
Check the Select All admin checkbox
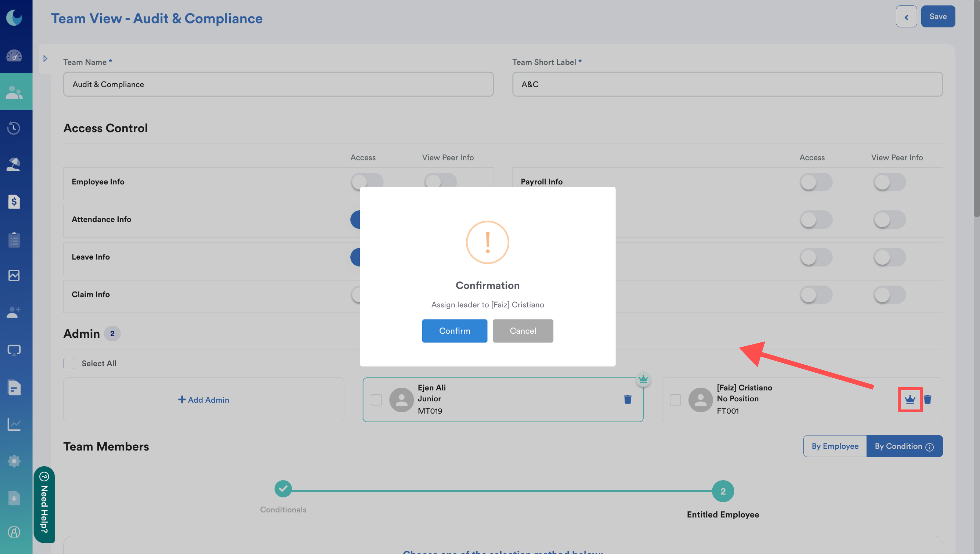pyautogui.click(x=69, y=363)
